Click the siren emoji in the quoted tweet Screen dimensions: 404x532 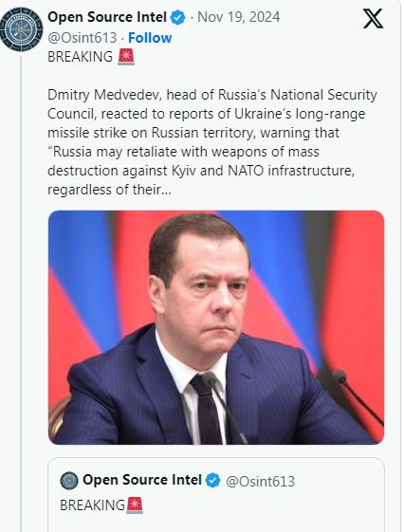(135, 505)
